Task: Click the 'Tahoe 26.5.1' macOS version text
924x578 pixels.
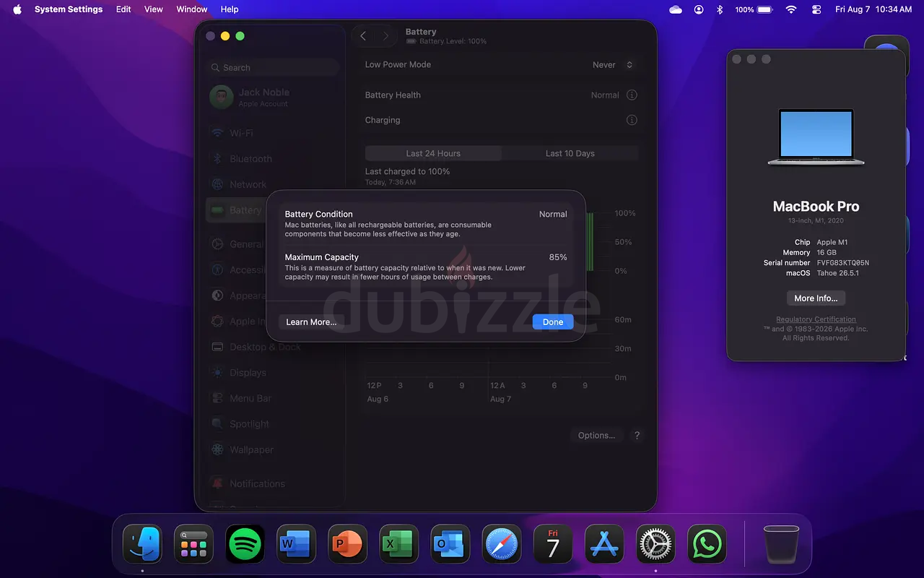Action: (x=838, y=273)
